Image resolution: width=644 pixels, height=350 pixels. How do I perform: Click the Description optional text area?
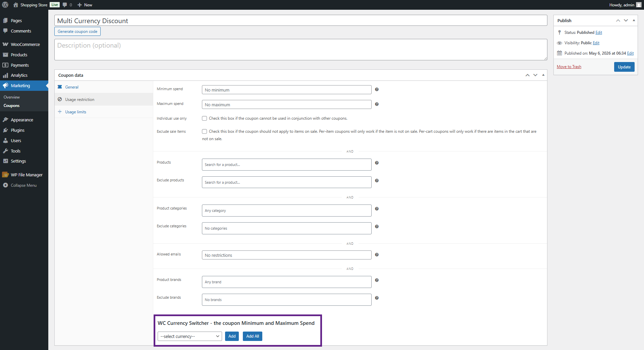pyautogui.click(x=301, y=50)
